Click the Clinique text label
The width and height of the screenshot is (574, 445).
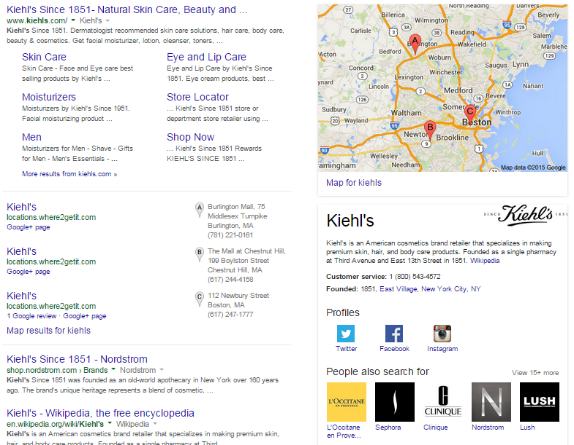435,427
